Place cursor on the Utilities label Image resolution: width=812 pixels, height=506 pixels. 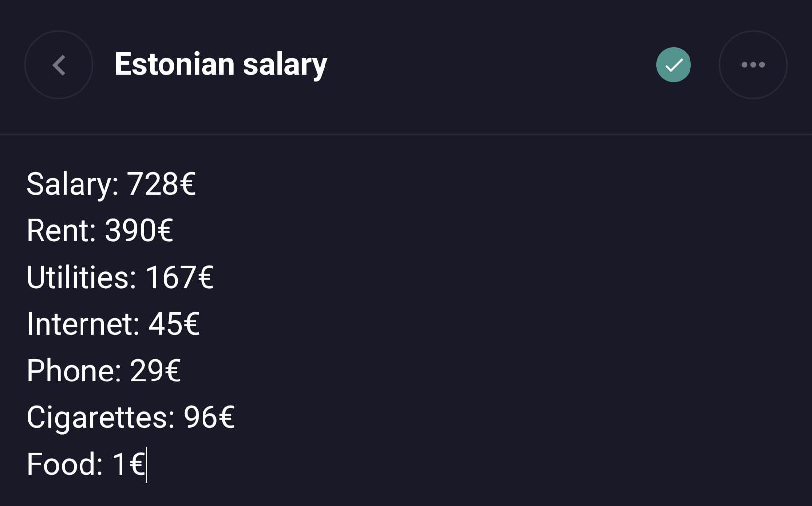[81, 277]
